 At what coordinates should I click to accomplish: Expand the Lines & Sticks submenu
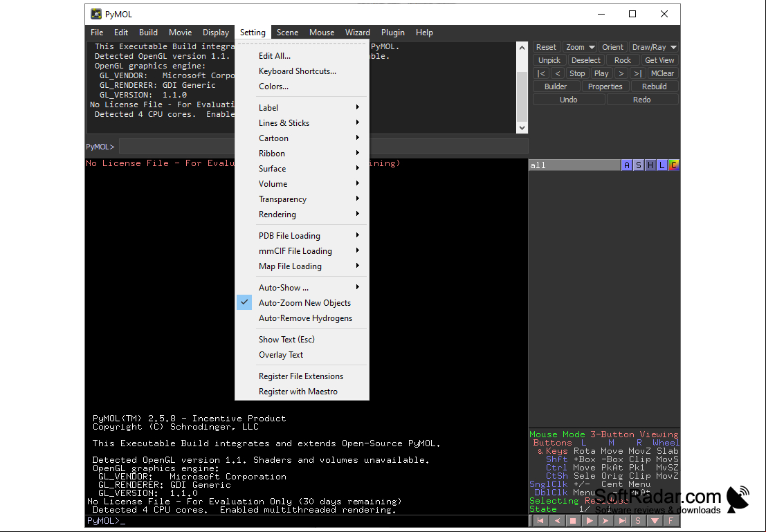pos(302,122)
